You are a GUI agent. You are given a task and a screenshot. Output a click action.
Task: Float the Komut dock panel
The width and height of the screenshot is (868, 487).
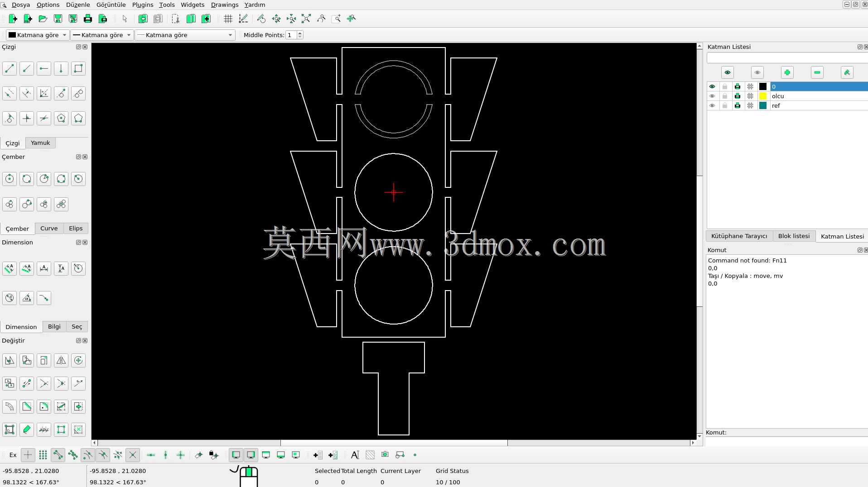coord(860,250)
